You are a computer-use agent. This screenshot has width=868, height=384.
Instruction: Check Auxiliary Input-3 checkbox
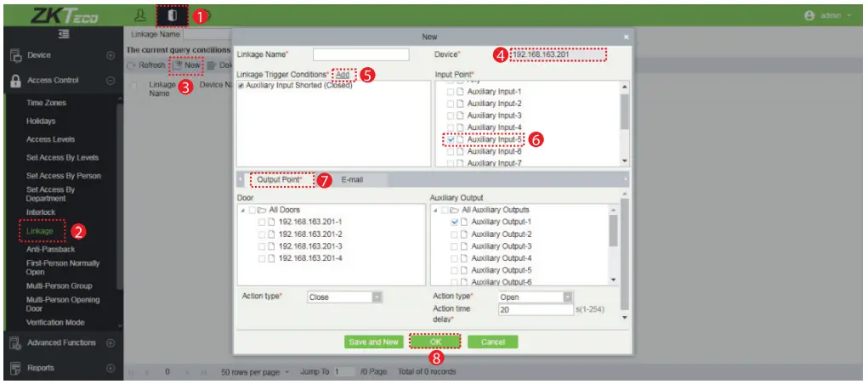click(x=451, y=116)
